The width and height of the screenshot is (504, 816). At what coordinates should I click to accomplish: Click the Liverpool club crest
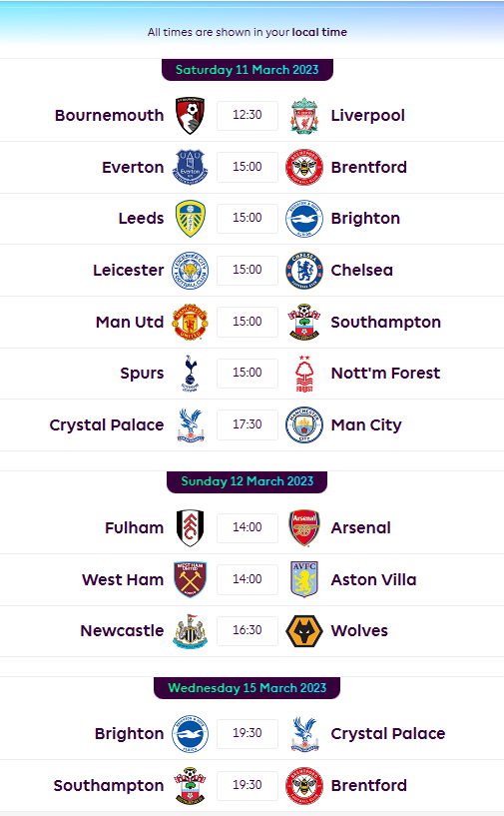(304, 115)
